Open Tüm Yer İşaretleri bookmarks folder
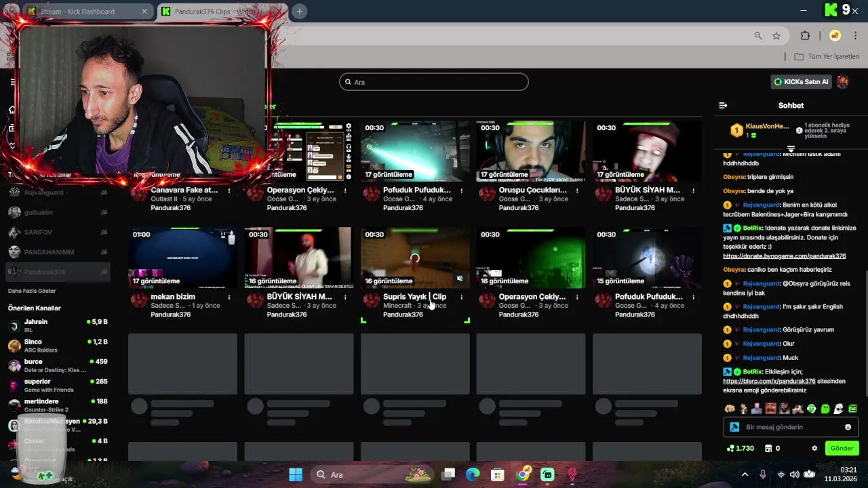 [x=827, y=56]
